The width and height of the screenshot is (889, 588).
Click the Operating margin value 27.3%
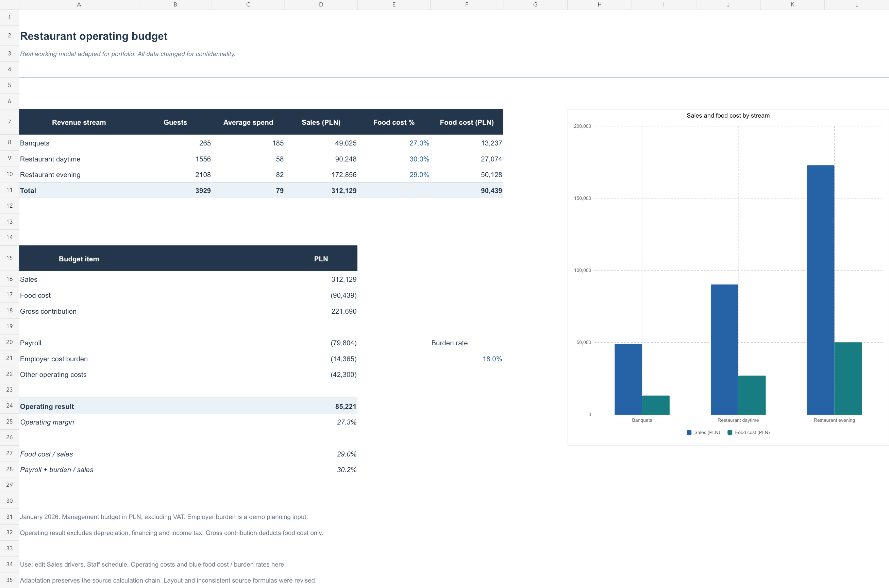point(347,422)
